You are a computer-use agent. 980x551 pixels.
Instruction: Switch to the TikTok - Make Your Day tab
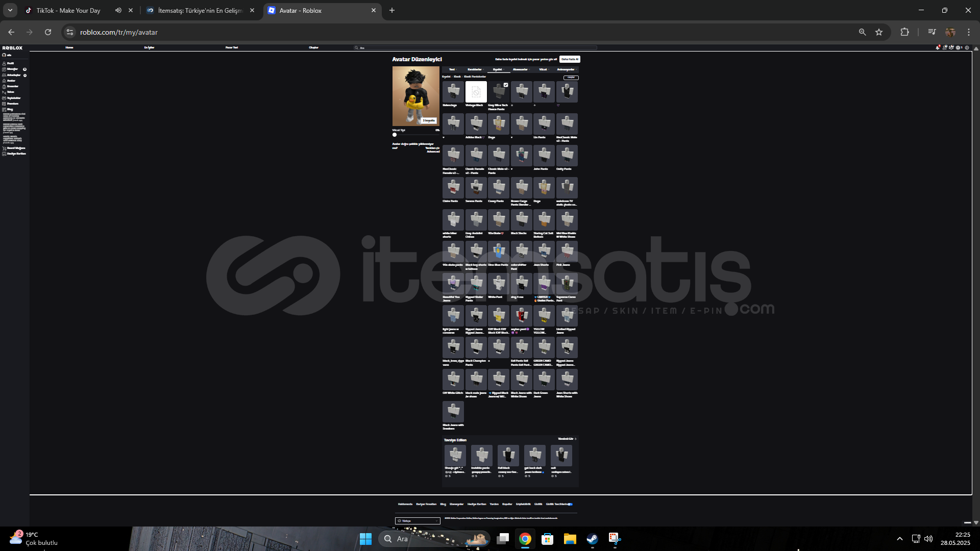coord(68,10)
